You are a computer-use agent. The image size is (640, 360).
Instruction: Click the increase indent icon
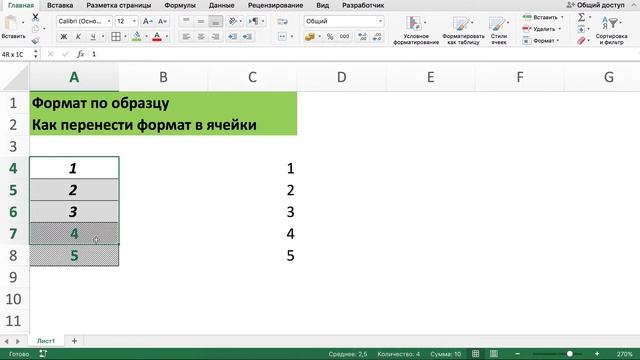pos(247,37)
